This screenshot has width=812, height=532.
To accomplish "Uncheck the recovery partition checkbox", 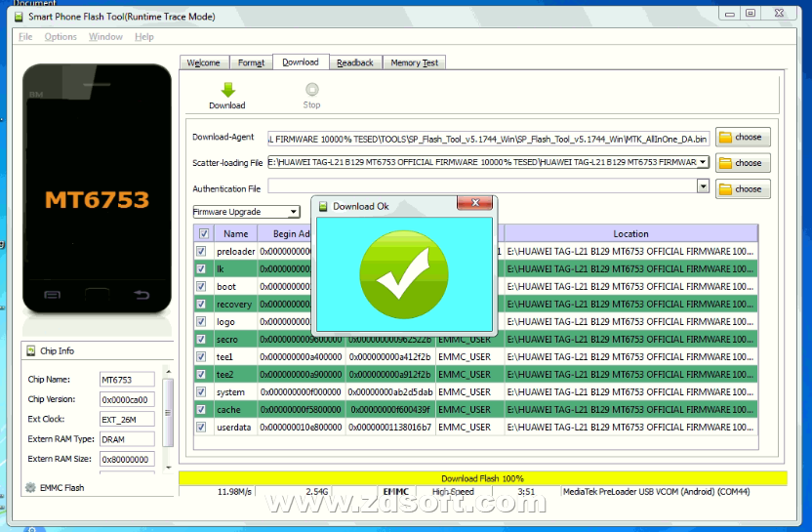I will tap(201, 305).
